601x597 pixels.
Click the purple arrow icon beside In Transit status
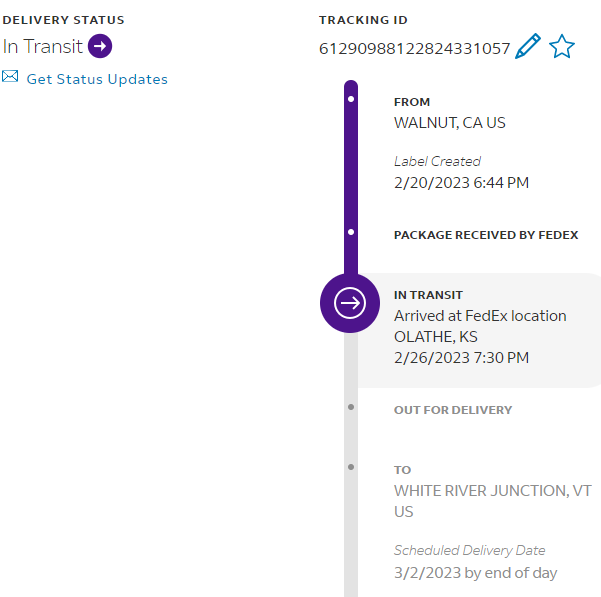pyautogui.click(x=100, y=46)
